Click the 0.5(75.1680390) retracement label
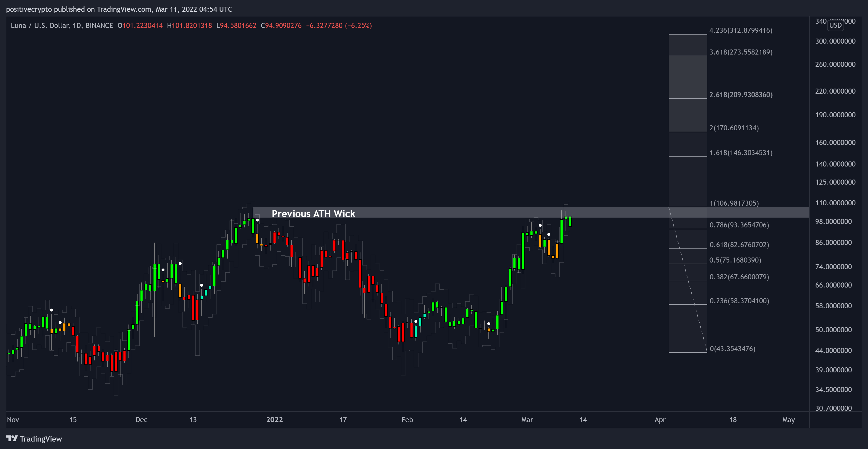868x449 pixels. [735, 260]
